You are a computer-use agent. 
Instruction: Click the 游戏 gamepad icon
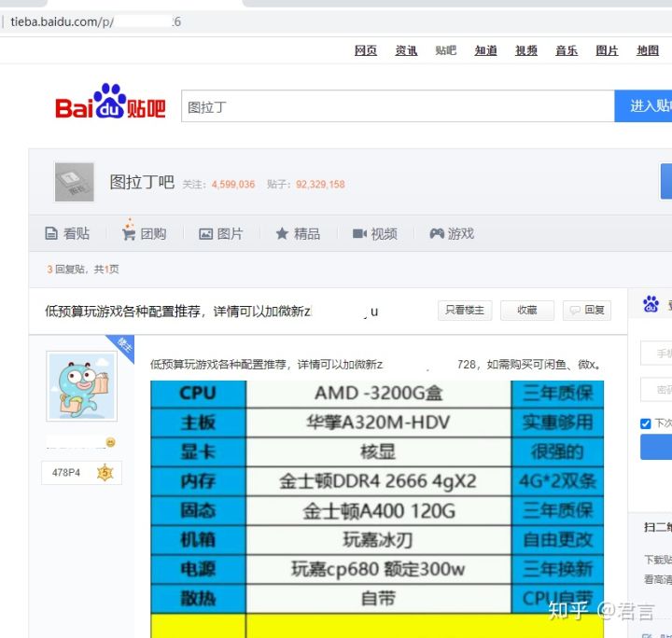437,233
